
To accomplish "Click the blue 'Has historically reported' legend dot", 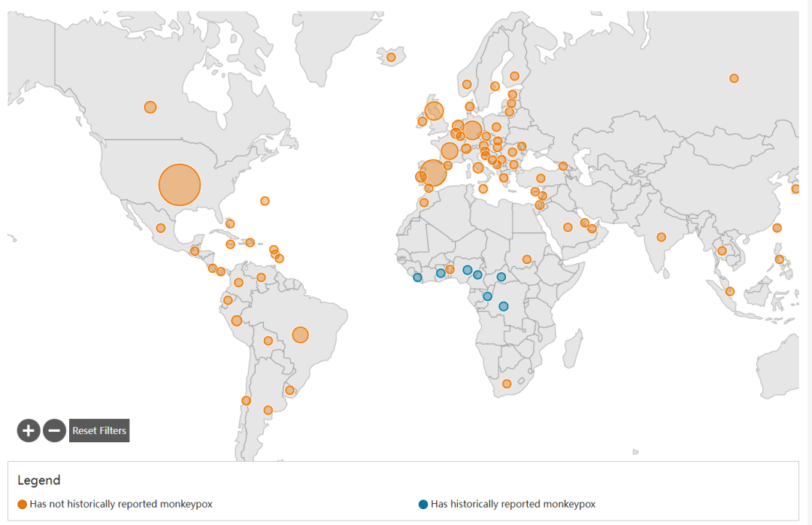I will pos(423,504).
